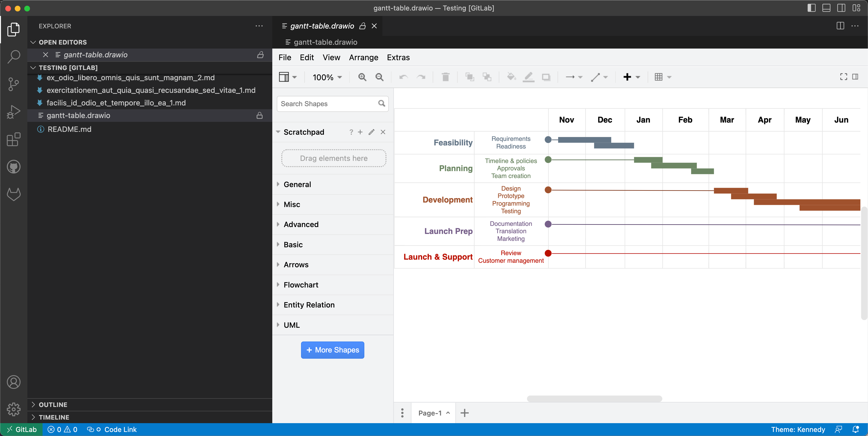
Task: Edit the Scratchpad with pencil icon
Action: pyautogui.click(x=371, y=132)
